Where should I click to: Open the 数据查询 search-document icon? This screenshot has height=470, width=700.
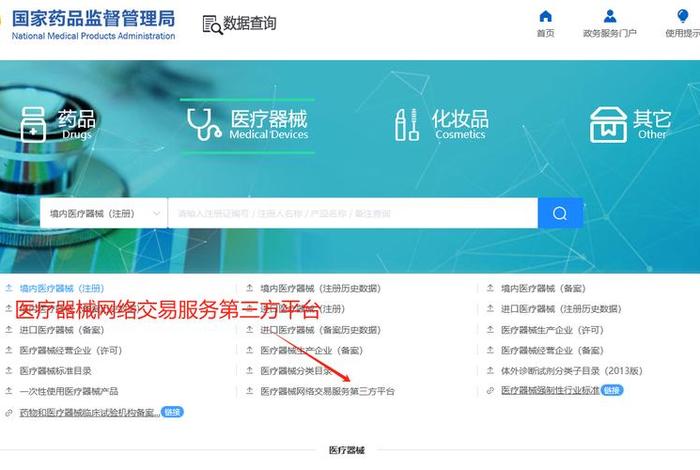coord(212,25)
